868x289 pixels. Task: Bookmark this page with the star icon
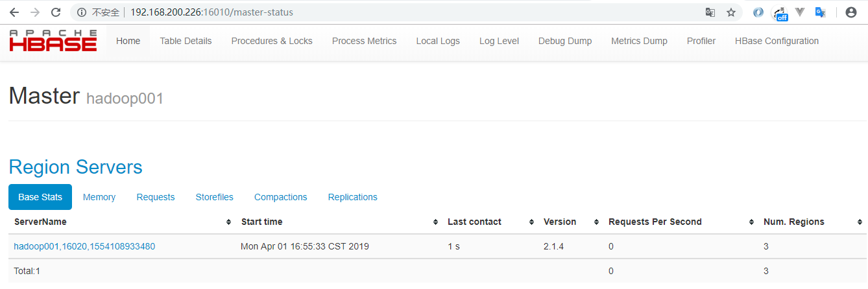click(731, 12)
